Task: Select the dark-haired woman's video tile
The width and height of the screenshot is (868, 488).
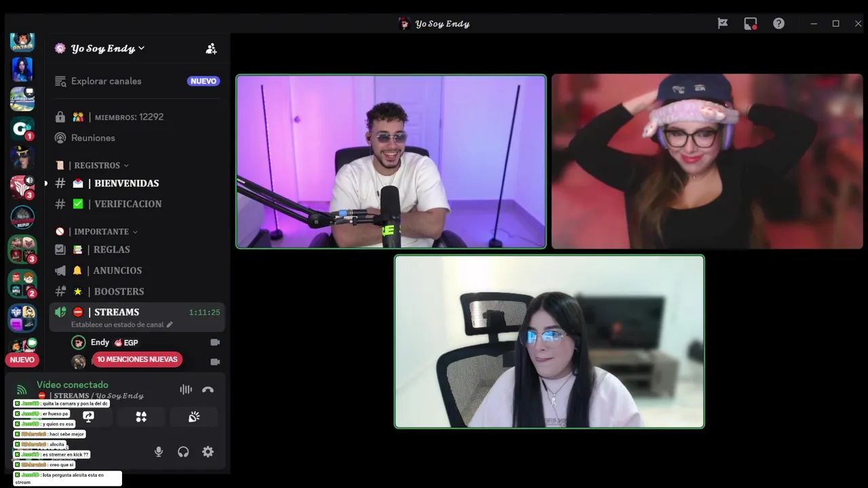Action: 549,342
